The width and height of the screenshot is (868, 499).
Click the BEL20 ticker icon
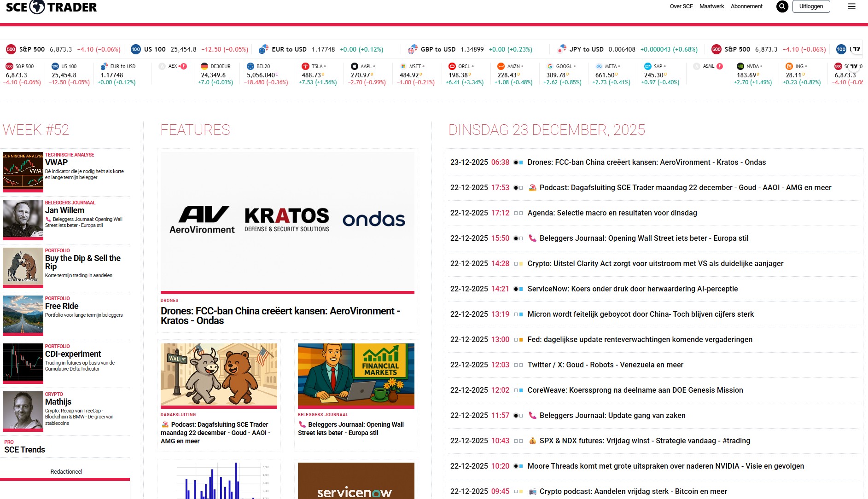tap(250, 66)
